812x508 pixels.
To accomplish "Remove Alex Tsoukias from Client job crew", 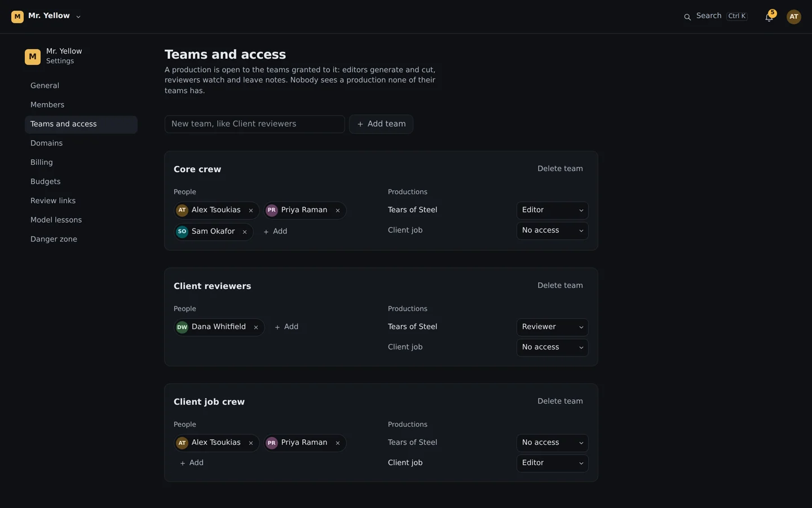I will click(251, 443).
